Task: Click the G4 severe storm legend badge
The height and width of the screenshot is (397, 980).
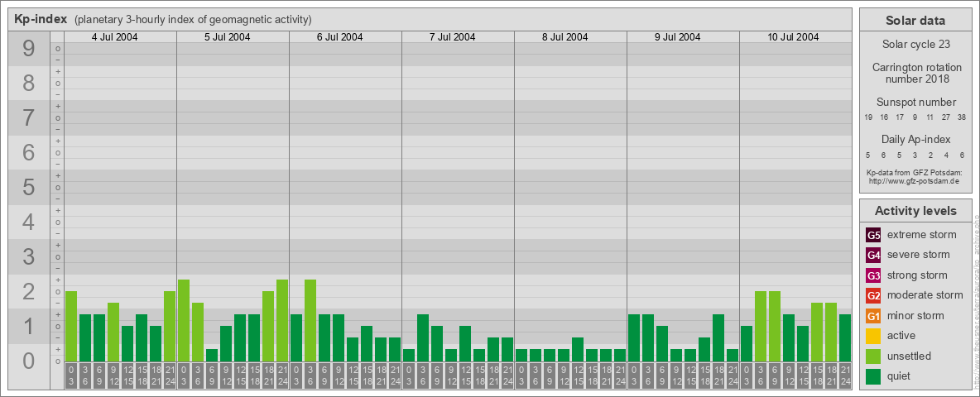Action: click(x=874, y=256)
